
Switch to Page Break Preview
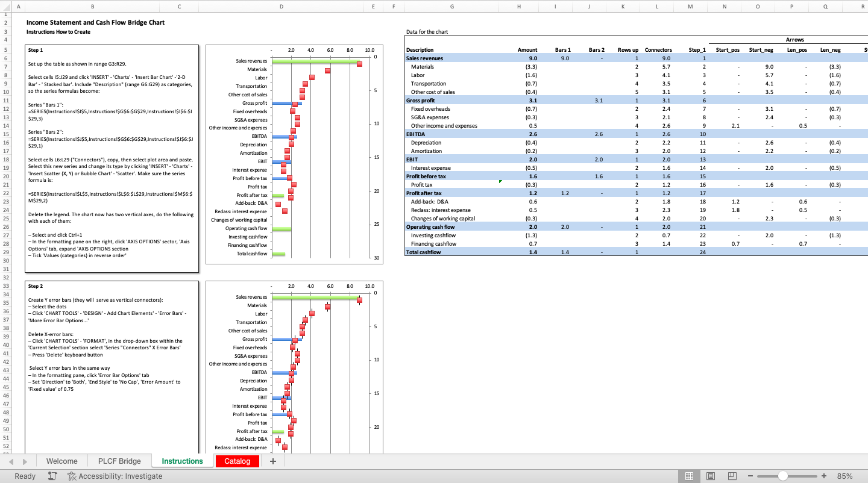(x=732, y=476)
